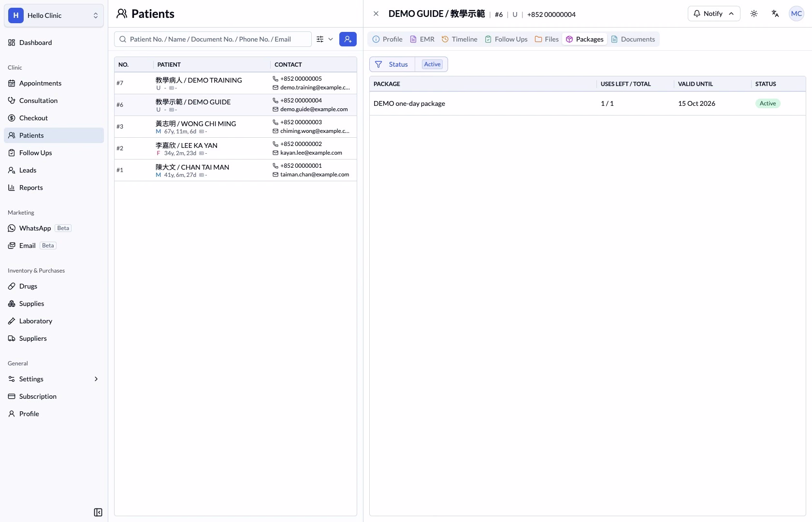Open Drugs inventory
812x522 pixels.
coord(54,286)
